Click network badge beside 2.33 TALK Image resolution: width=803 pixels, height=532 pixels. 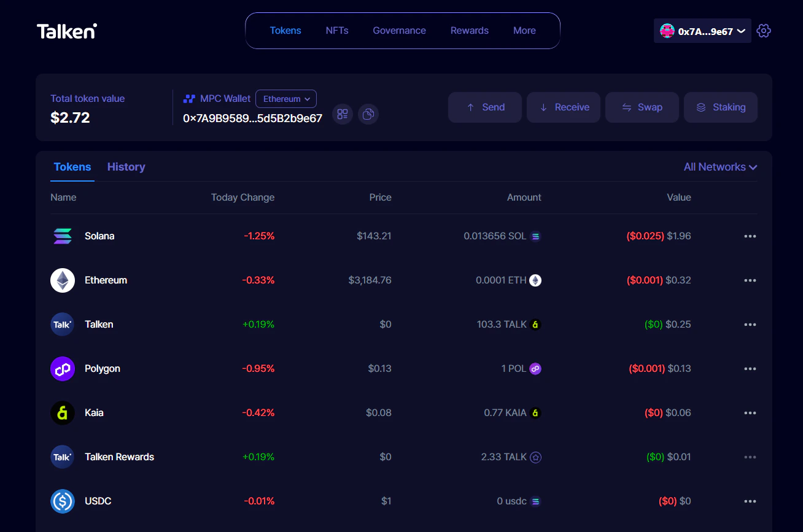[535, 457]
